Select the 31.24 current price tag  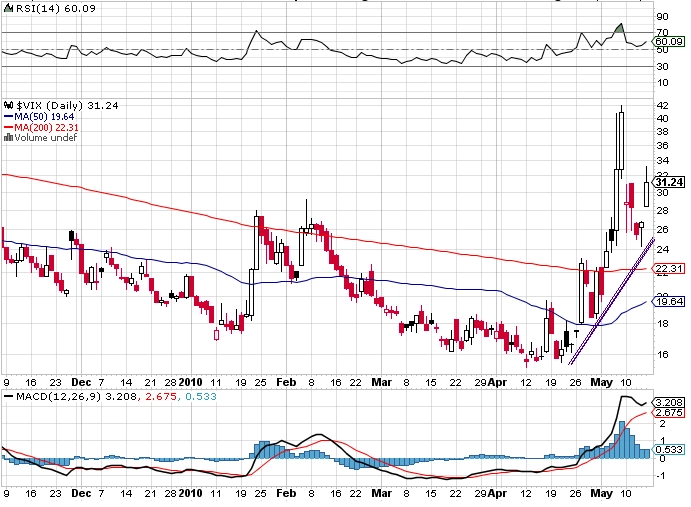(667, 181)
